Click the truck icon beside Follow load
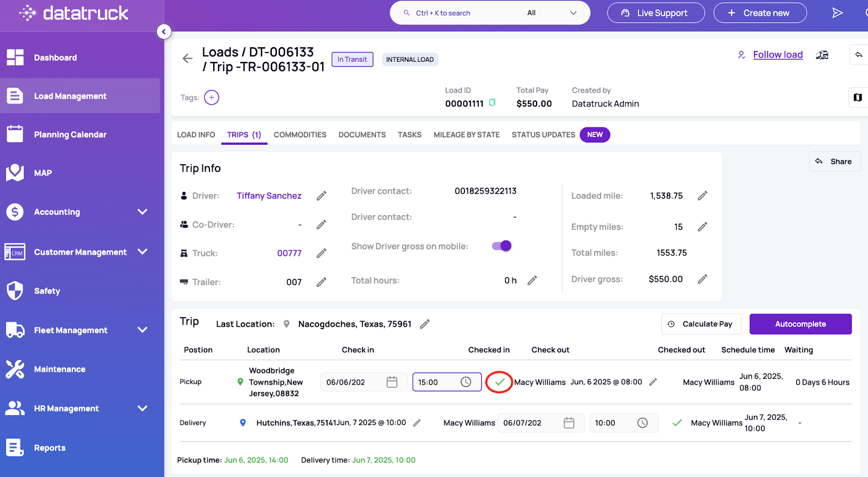Screen dimensions: 868x477 822,55
